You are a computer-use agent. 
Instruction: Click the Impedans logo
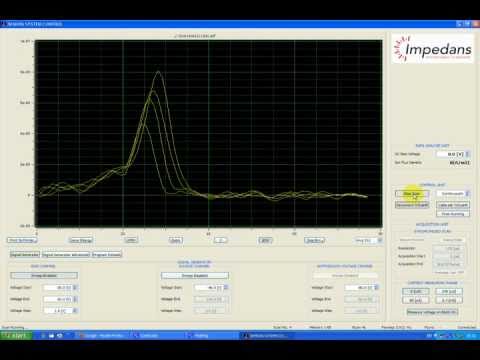pos(432,49)
